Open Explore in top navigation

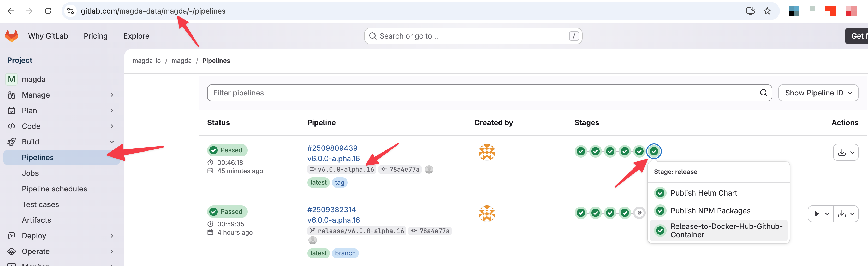click(x=136, y=36)
